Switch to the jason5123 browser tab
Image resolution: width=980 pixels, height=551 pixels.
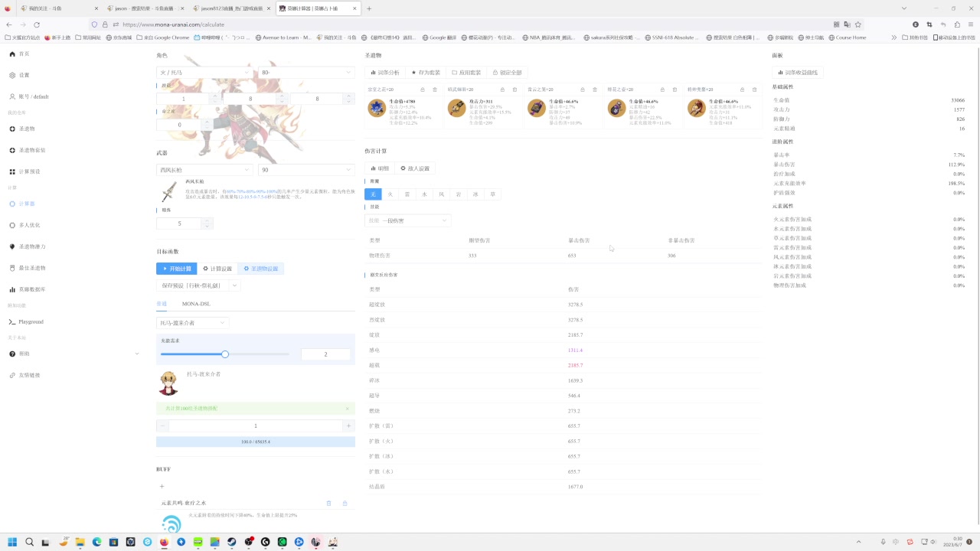click(x=230, y=8)
